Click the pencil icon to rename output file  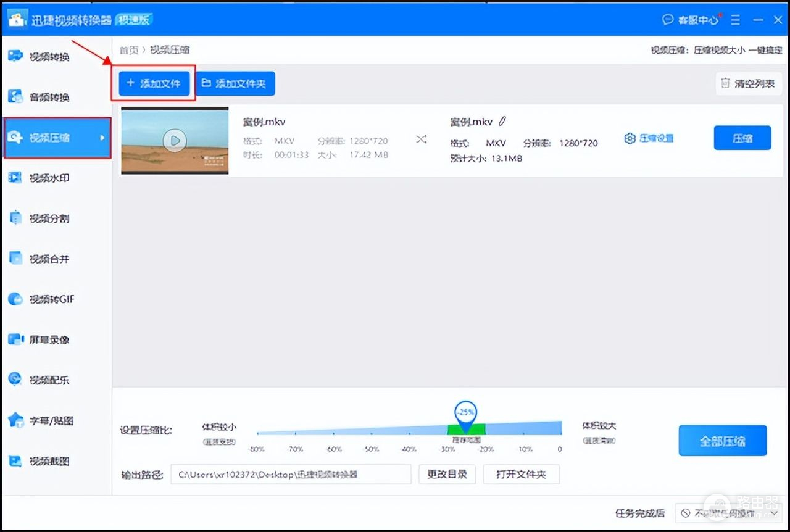[x=503, y=122]
